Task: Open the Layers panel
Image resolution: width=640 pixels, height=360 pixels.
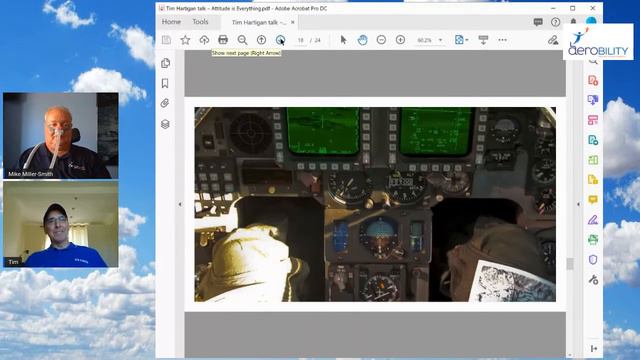Action: point(165,124)
